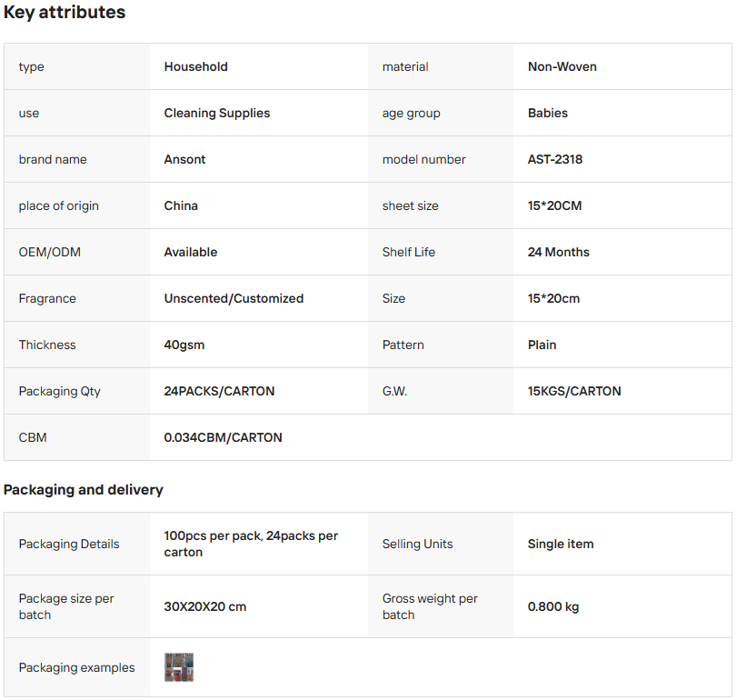Click the Non-Woven material value
The width and height of the screenshot is (736, 700).
[562, 66]
